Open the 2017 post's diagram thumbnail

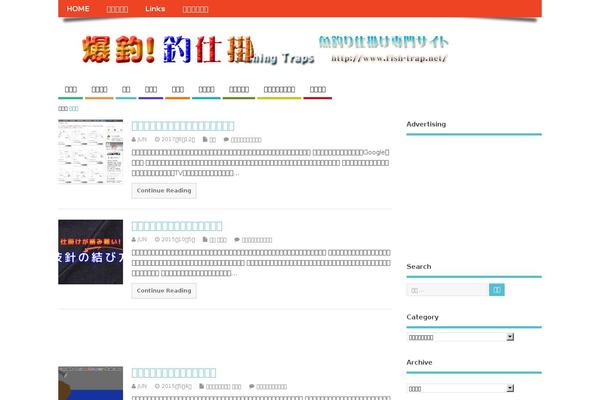point(91,152)
